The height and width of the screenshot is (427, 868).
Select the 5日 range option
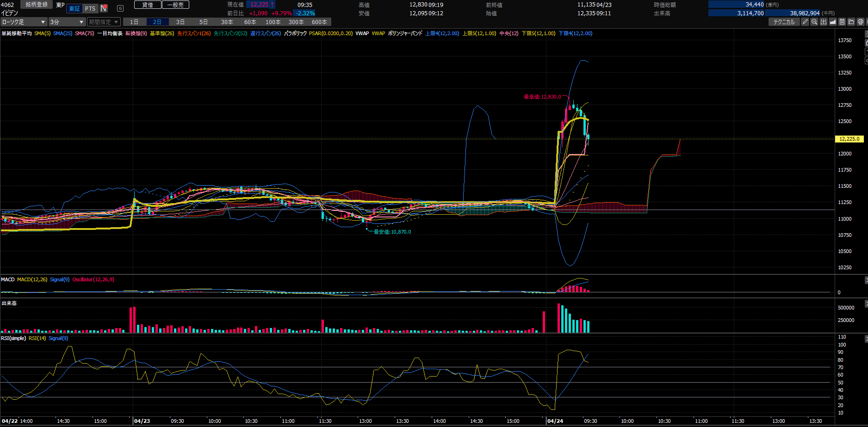[204, 22]
